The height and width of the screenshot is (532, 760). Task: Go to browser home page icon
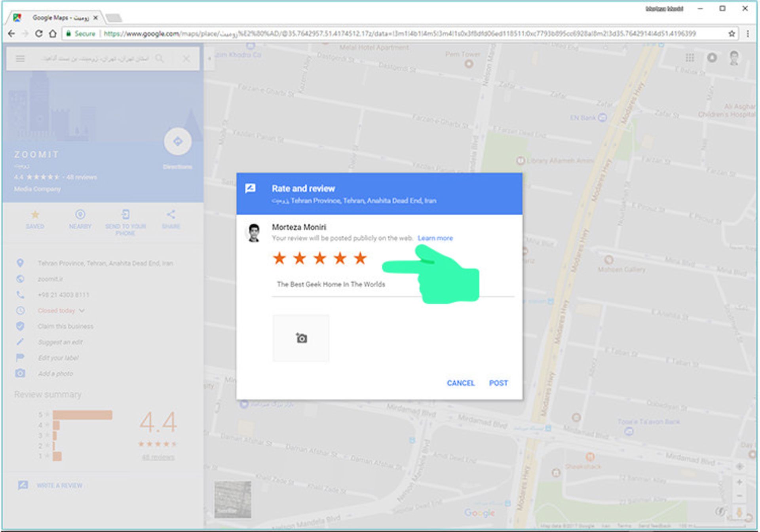pos(53,34)
